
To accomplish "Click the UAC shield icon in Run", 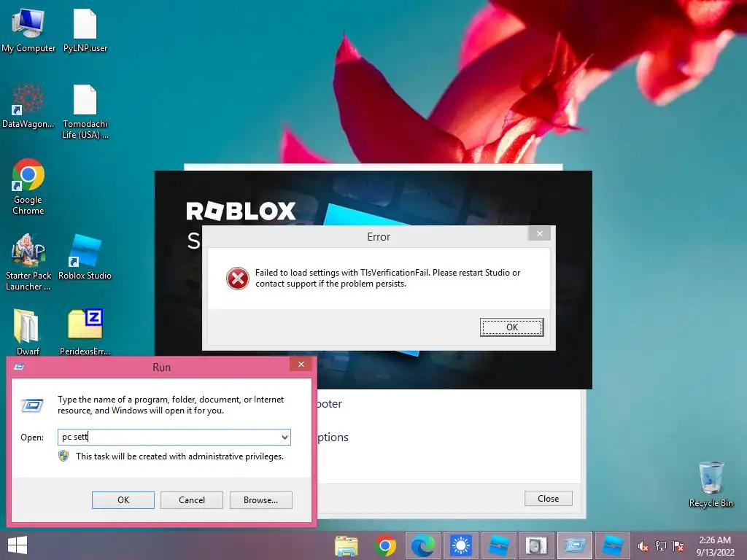I will (x=63, y=456).
